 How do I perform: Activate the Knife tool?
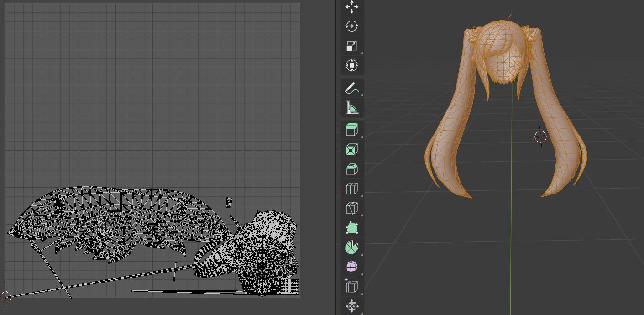[351, 208]
